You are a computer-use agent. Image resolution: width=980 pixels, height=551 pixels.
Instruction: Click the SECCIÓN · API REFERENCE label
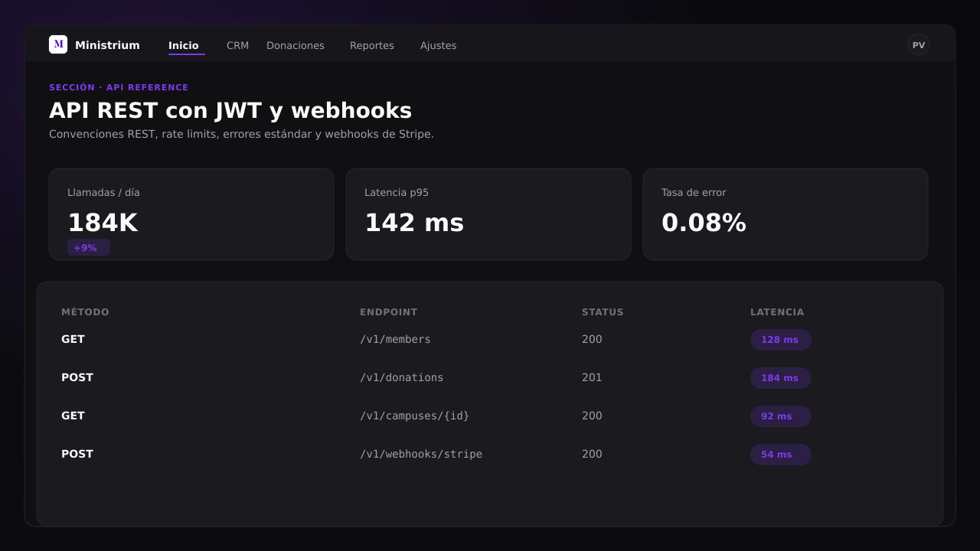point(119,87)
